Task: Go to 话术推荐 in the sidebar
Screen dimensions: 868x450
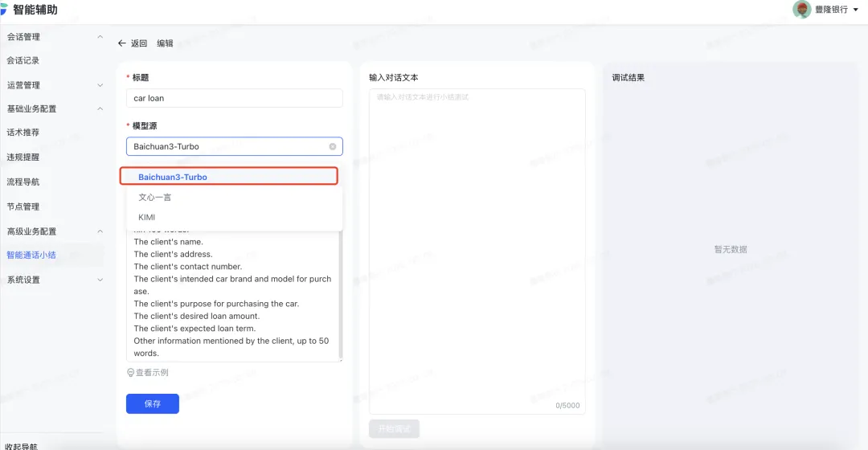Action: pos(23,133)
